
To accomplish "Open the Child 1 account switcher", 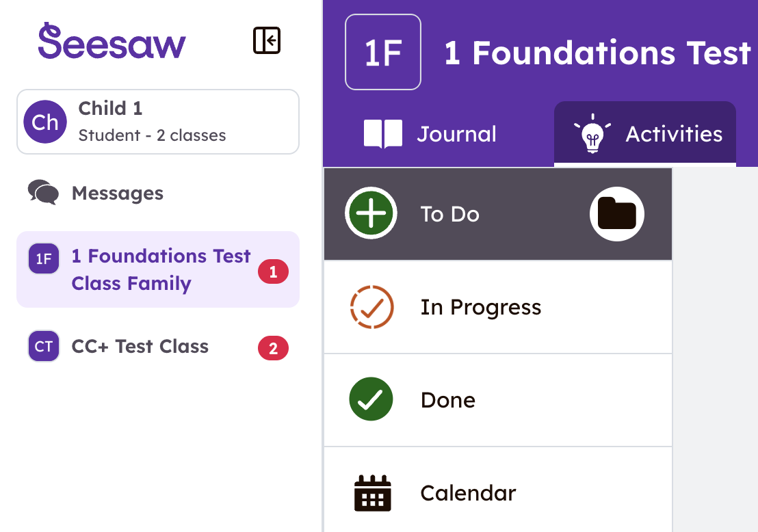I will 158,122.
